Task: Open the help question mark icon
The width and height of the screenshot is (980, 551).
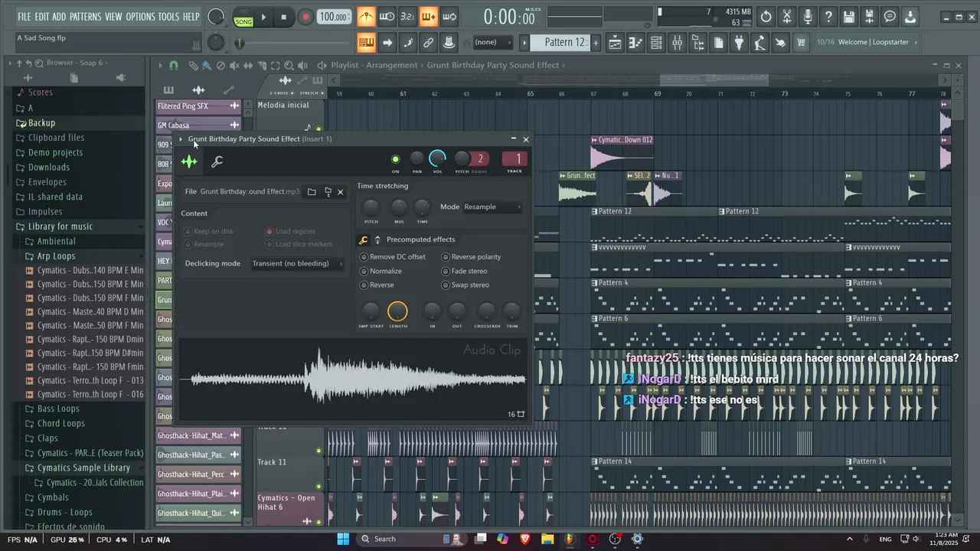Action: (x=828, y=17)
